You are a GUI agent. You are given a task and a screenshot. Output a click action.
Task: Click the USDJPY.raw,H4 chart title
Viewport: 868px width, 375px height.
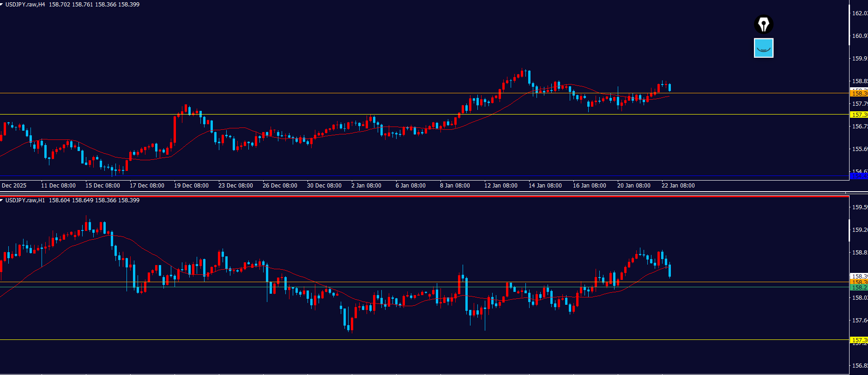click(25, 5)
